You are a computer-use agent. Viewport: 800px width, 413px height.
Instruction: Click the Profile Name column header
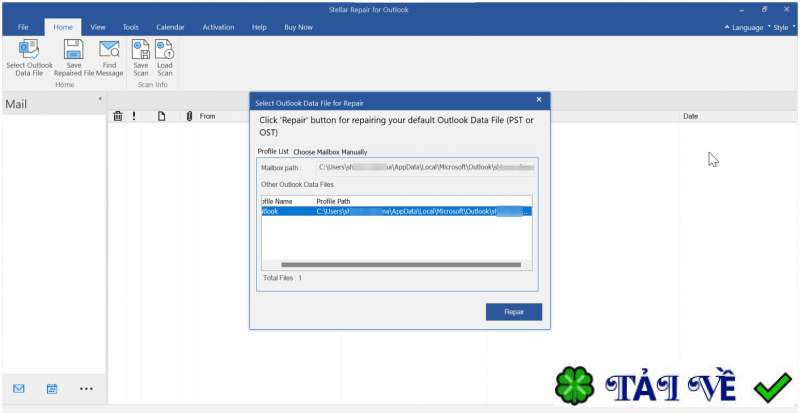click(277, 201)
